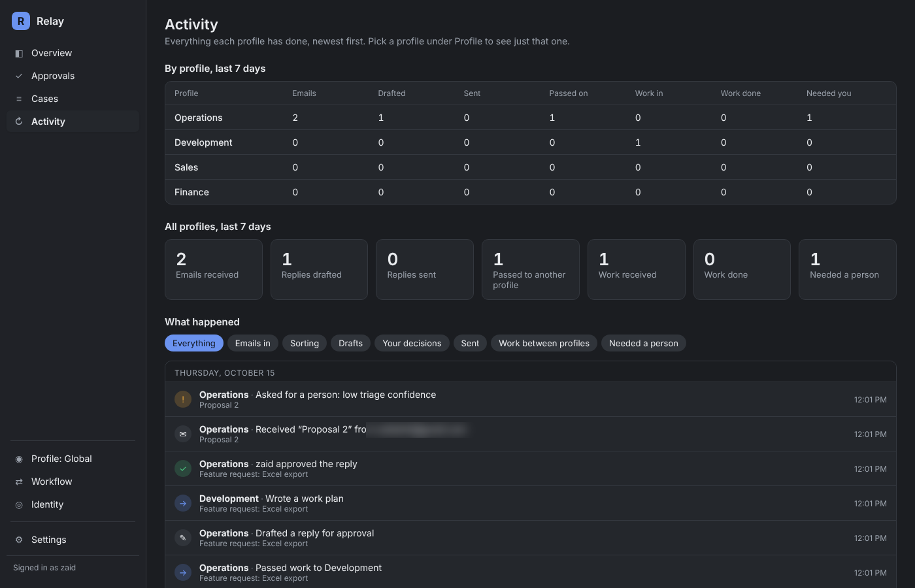Go to the Overview page
The height and width of the screenshot is (588, 915).
point(73,53)
